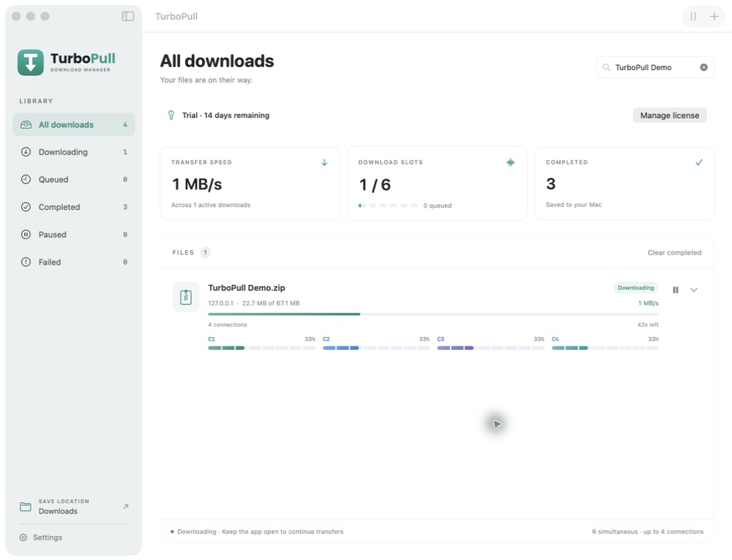Image resolution: width=732 pixels, height=560 pixels.
Task: Click the All downloads heading
Action: 217,61
